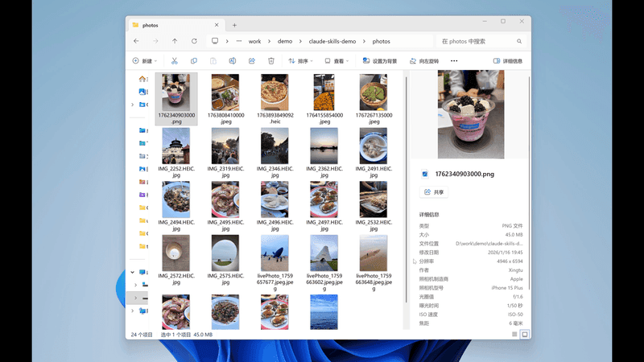Click the Rename icon in toolbar
This screenshot has width=644, height=362.
click(x=233, y=61)
